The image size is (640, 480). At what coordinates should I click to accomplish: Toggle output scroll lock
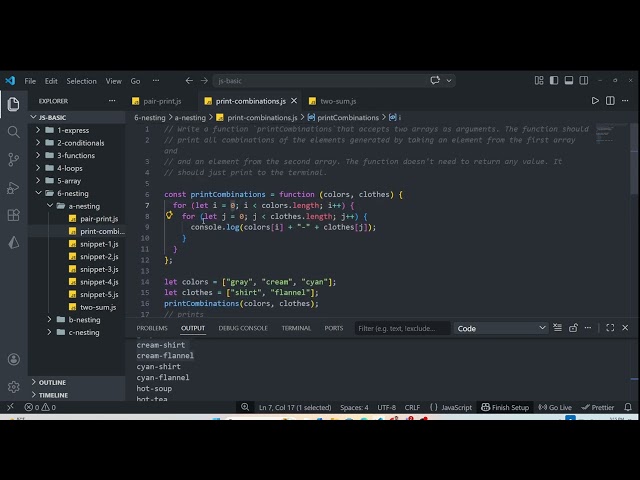[573, 328]
